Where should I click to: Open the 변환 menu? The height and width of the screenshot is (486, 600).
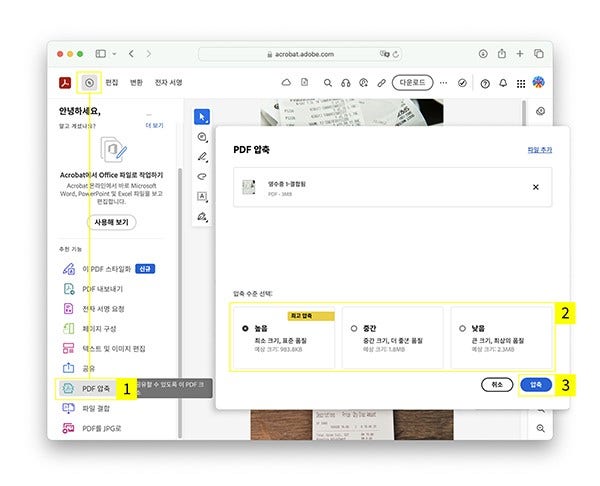click(136, 83)
